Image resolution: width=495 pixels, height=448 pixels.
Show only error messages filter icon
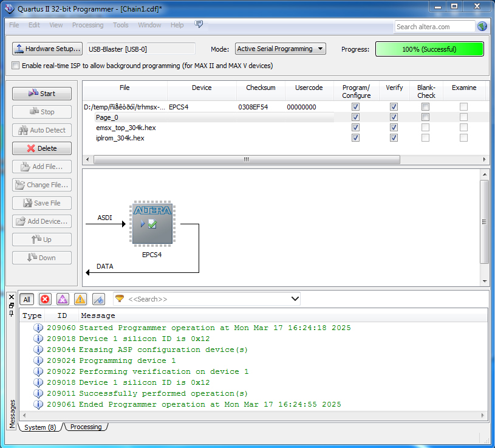point(45,299)
